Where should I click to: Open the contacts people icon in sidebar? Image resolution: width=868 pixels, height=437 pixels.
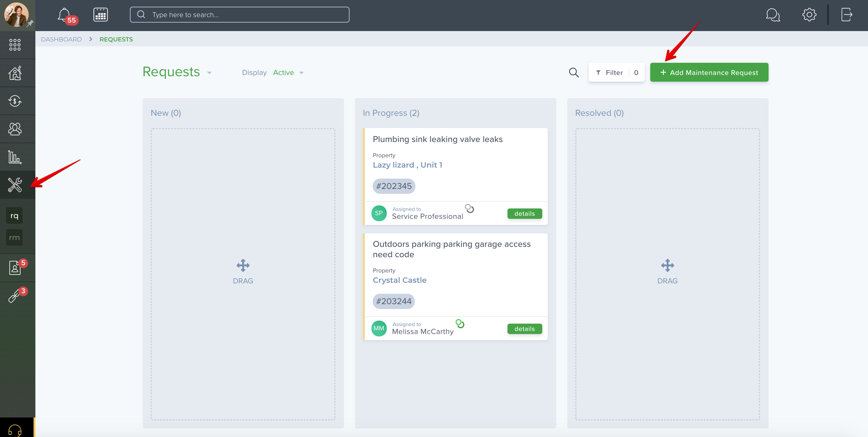click(x=15, y=129)
